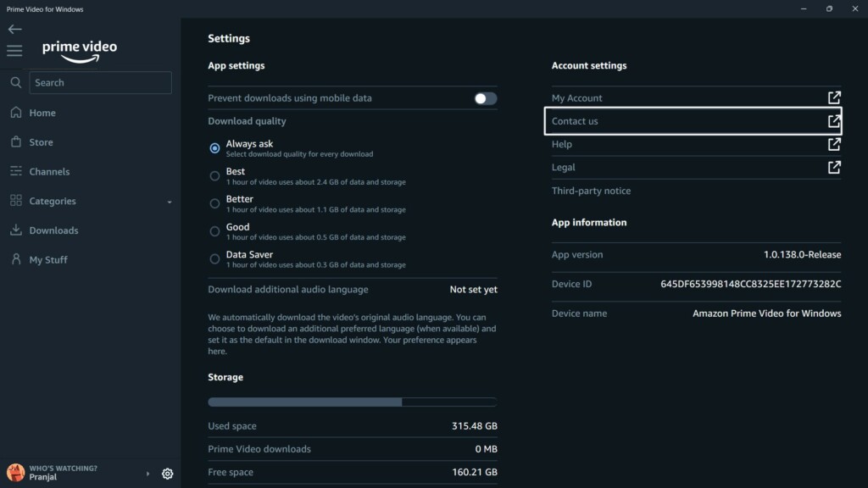Select Best download quality option

(x=214, y=176)
